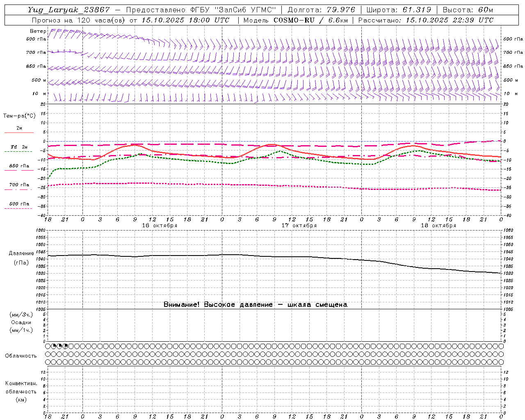The image size is (525, 420).
Task: Select the (мм/3ч.) precipitation unit label
Action: (21, 315)
